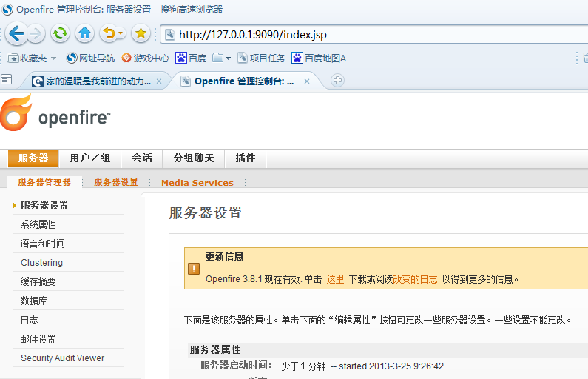This screenshot has height=379, width=588.
Task: Open the 百度 bookmark
Action: tap(192, 58)
